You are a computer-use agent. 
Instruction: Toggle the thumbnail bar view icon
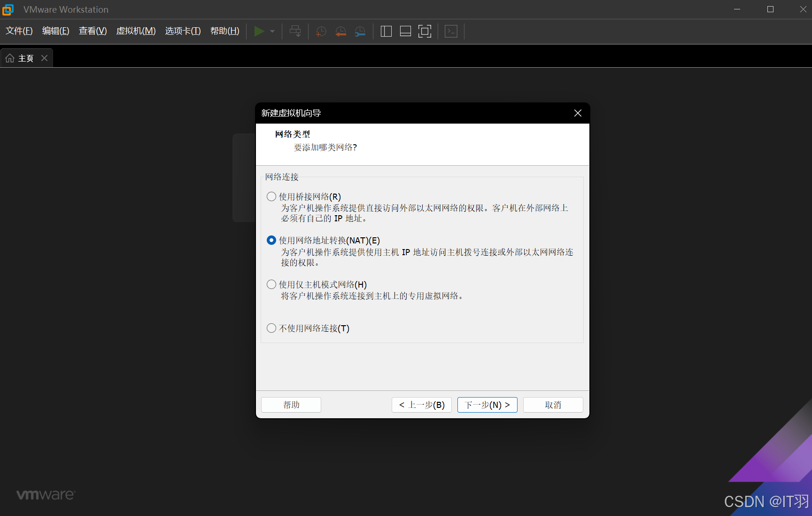(405, 31)
